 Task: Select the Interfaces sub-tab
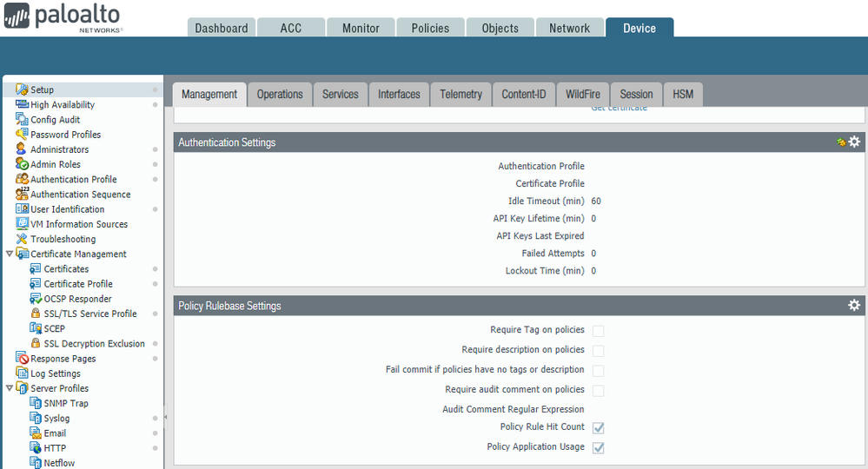399,95
